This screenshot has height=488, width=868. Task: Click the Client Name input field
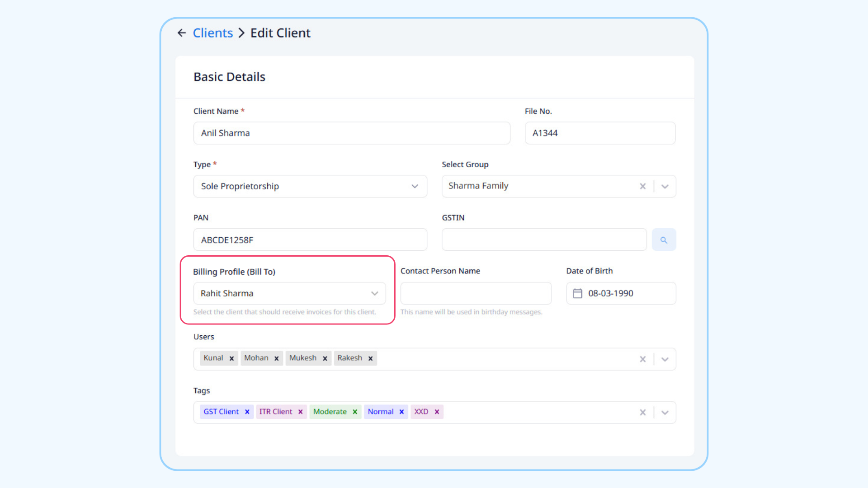352,133
